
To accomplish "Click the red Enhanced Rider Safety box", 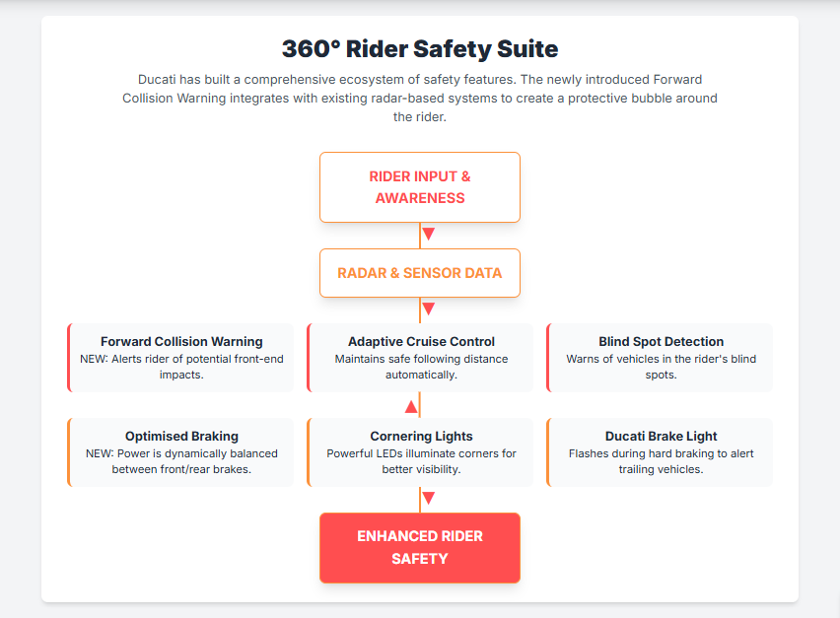I will [x=420, y=547].
